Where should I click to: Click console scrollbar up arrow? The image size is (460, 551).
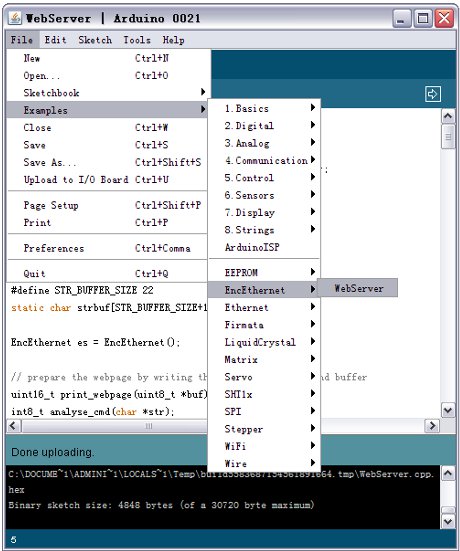pyautogui.click(x=448, y=473)
